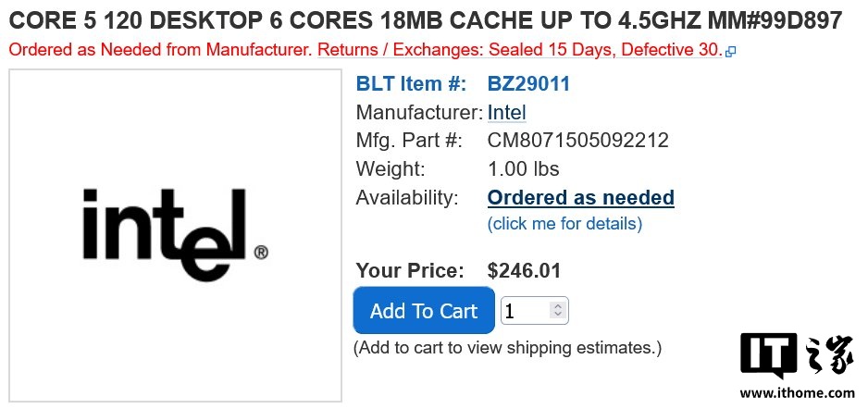Click the 'Ordered as needed' availability link
Viewport: 868px width, 409px height.
click(x=580, y=198)
